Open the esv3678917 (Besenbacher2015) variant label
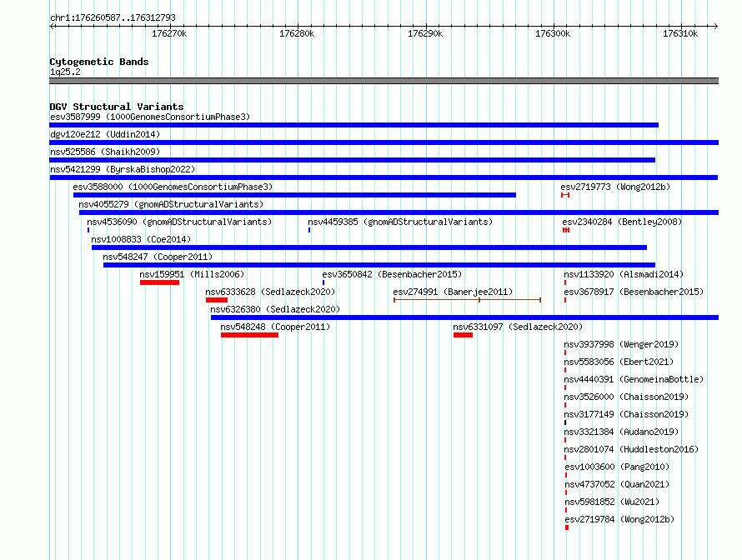742x560 pixels. coord(634,292)
